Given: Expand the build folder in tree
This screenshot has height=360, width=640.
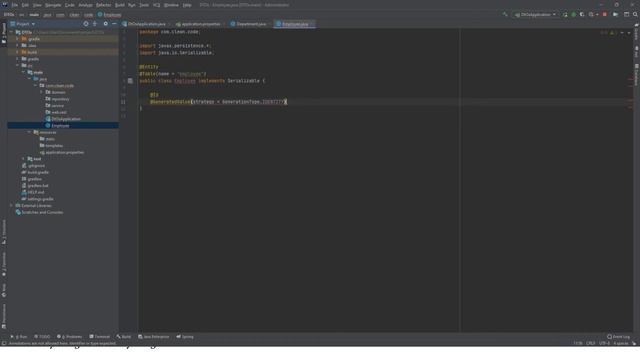Looking at the screenshot, I should [17, 52].
